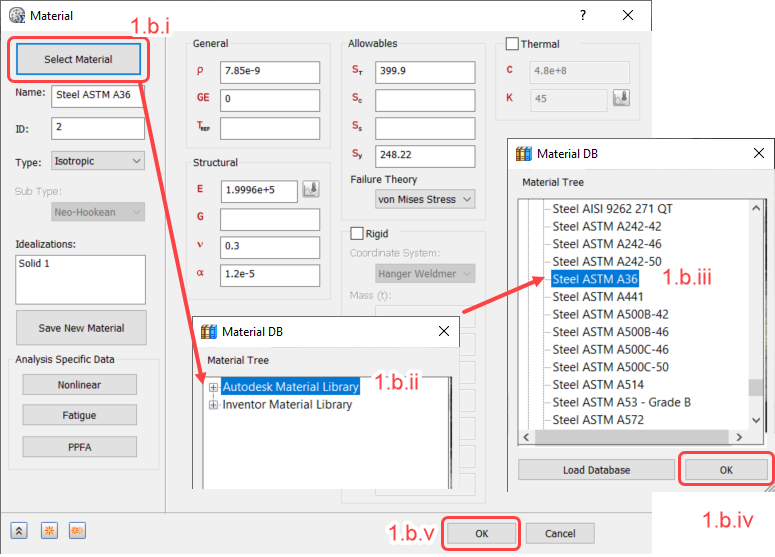Open the Type dropdown set to Isotropic

[x=98, y=161]
